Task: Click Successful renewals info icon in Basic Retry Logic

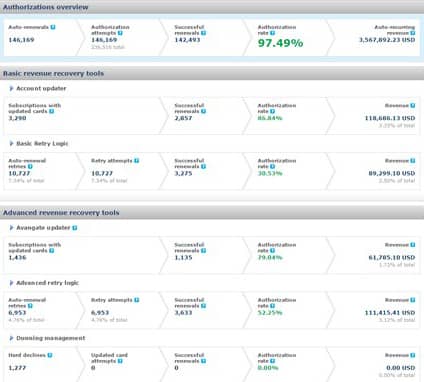Action: [x=203, y=166]
